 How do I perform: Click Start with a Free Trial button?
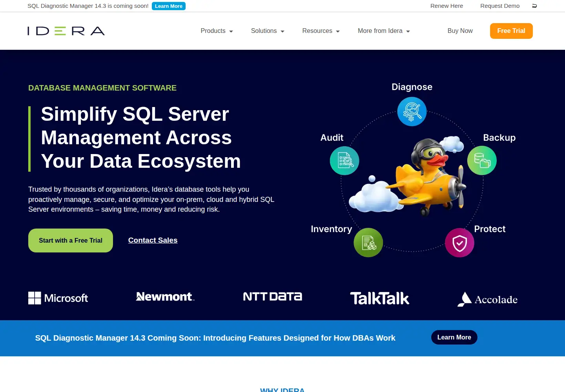[71, 241]
